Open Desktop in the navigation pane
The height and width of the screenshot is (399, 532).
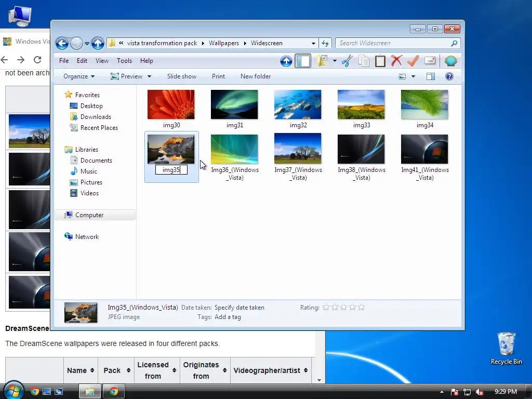(x=91, y=106)
